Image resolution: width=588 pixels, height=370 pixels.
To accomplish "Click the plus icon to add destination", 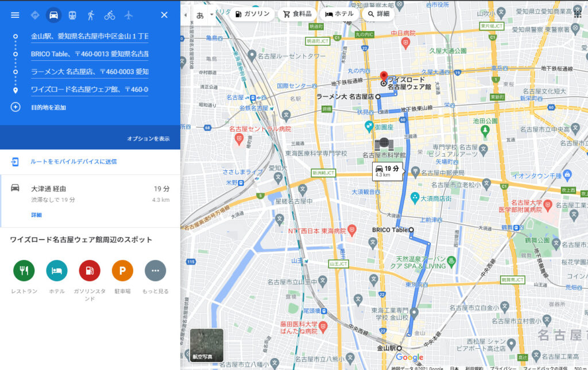I will coord(16,107).
